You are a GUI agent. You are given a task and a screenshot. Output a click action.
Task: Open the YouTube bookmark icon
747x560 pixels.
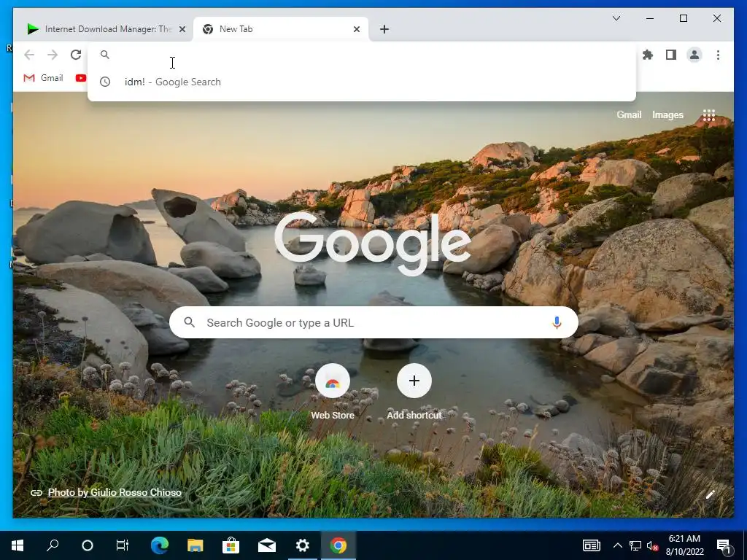click(80, 77)
